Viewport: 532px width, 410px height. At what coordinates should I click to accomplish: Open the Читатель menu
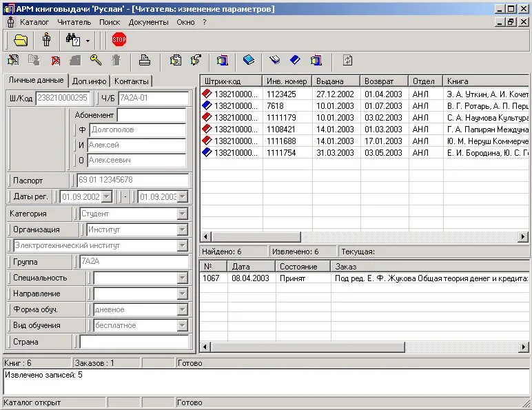74,22
